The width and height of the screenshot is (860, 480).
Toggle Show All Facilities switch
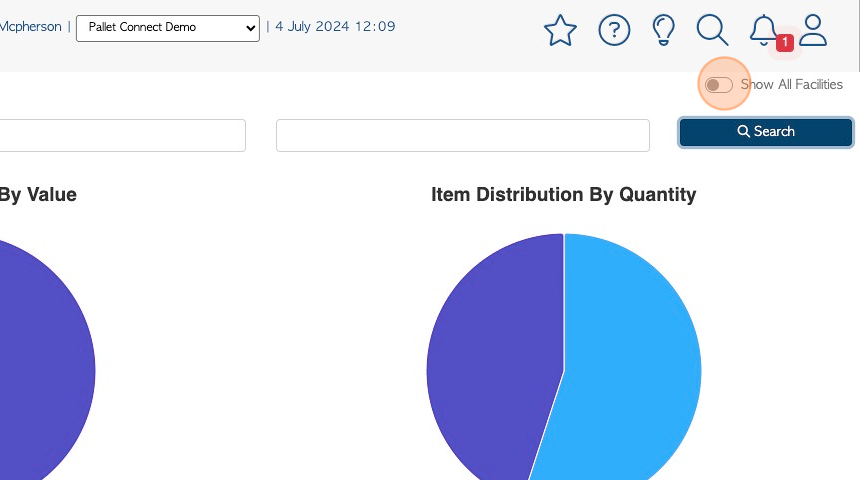point(718,85)
